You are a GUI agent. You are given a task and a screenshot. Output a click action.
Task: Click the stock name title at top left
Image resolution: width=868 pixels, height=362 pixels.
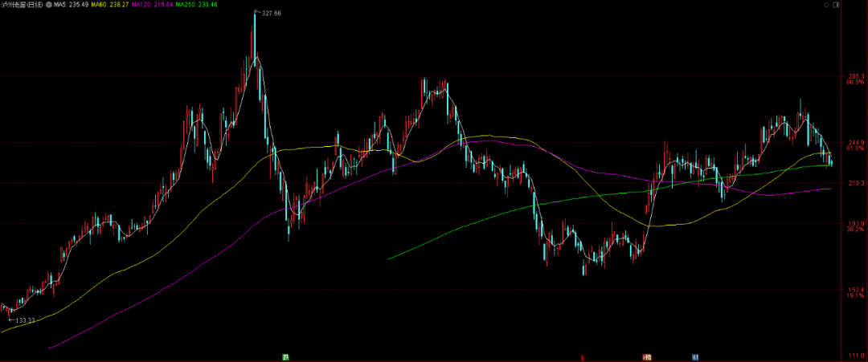point(23,5)
